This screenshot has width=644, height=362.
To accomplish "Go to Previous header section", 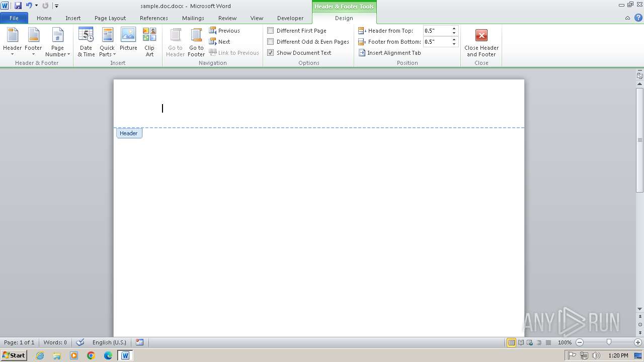I will coord(224,31).
